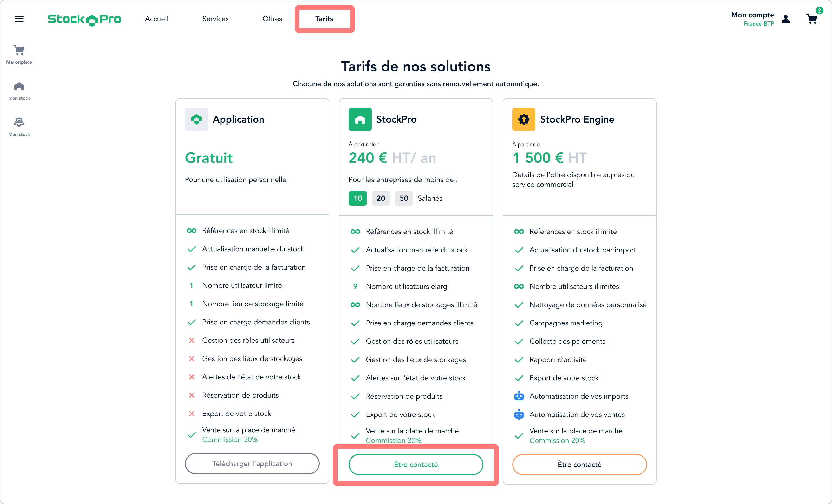Viewport: 832px width, 504px height.
Task: Open the hamburger menu
Action: point(19,19)
